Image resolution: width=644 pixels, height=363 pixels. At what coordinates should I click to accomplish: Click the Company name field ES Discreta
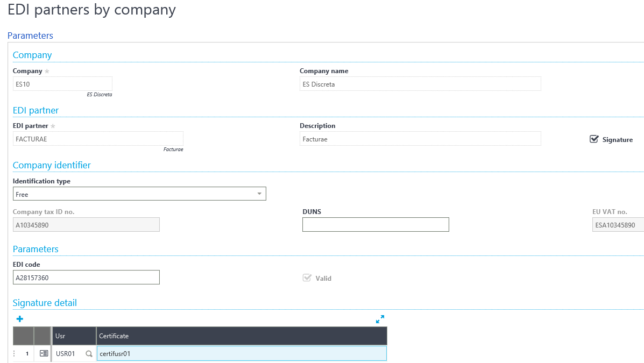[x=420, y=84]
